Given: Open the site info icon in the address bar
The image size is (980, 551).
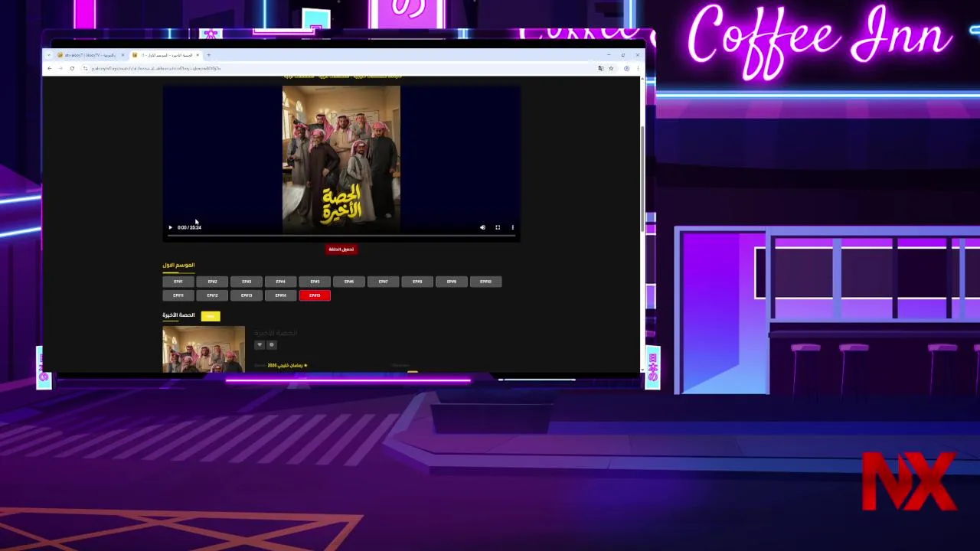Looking at the screenshot, I should pyautogui.click(x=85, y=68).
